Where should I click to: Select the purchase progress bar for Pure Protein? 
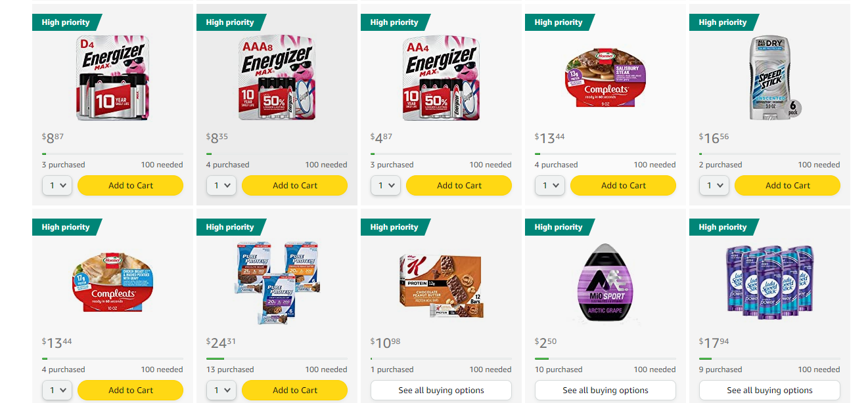pyautogui.click(x=277, y=358)
